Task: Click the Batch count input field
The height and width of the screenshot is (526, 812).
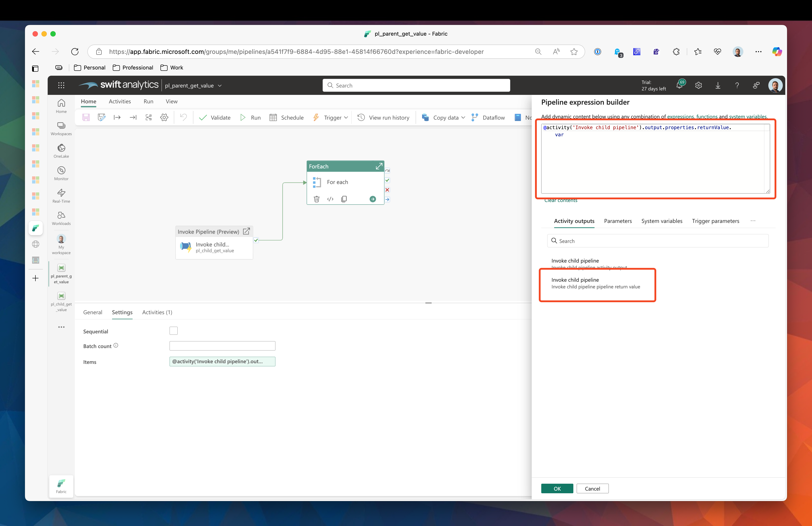Action: [x=222, y=346]
